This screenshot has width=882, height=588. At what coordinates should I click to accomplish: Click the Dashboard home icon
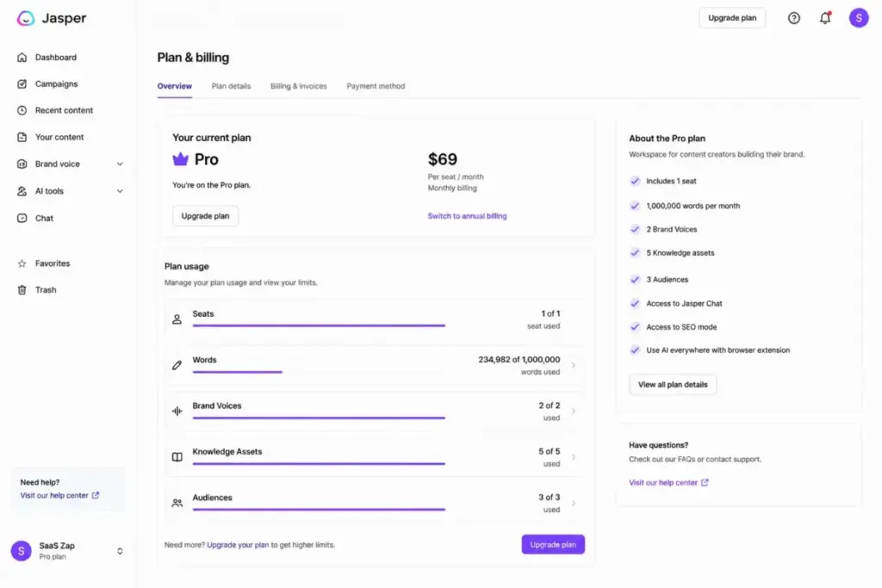22,58
